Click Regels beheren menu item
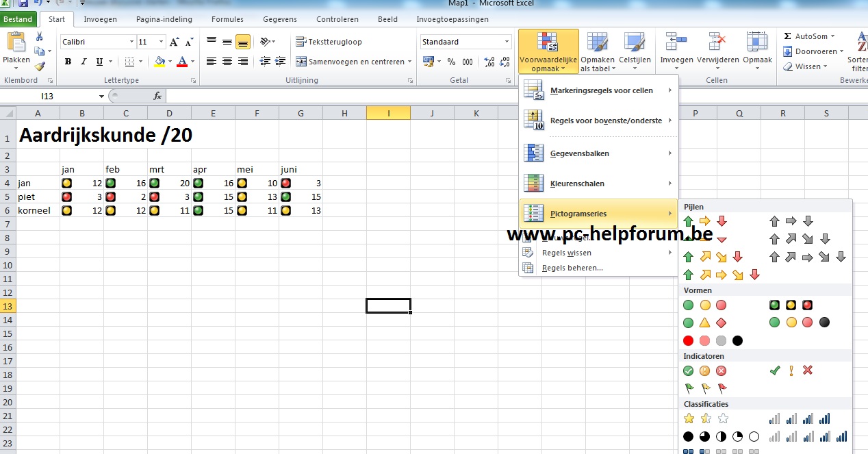 [598, 268]
